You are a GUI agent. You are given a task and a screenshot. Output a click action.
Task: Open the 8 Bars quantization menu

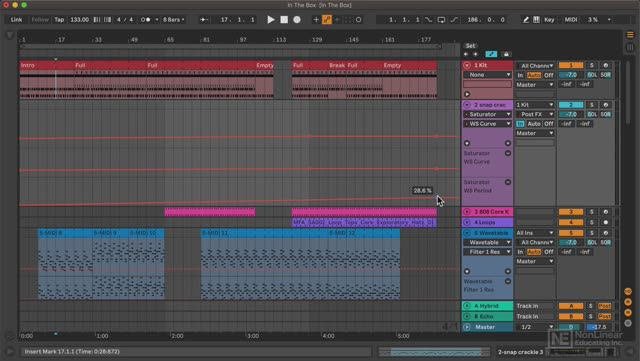[x=173, y=20]
